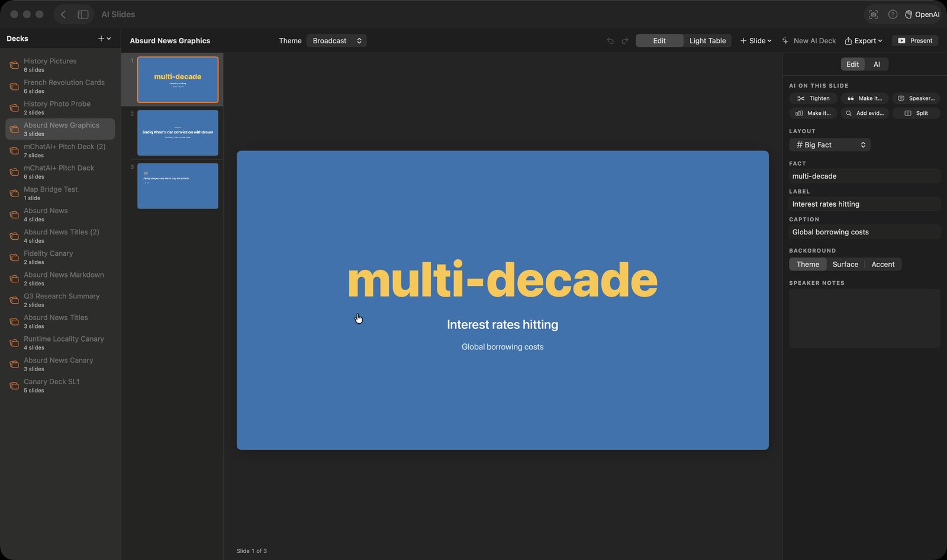The height and width of the screenshot is (560, 947).
Task: Open the add Slide dropdown
Action: coord(756,41)
